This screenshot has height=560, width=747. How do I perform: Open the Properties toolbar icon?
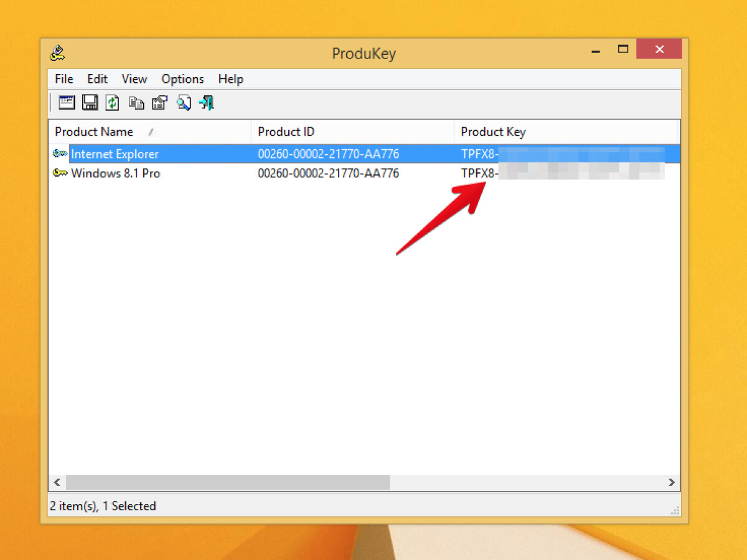160,103
